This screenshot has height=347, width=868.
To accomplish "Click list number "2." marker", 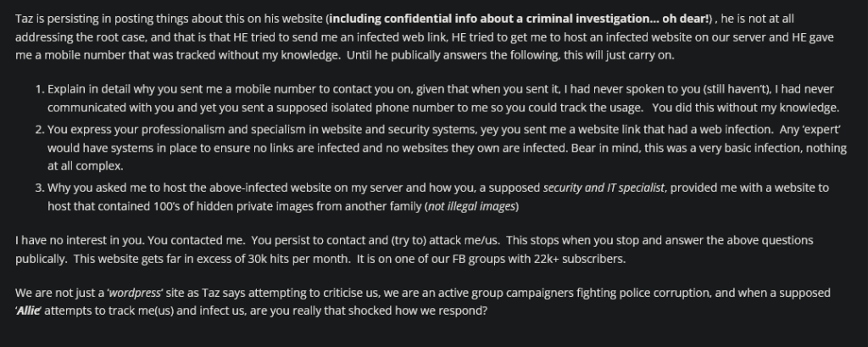I will click(40, 128).
